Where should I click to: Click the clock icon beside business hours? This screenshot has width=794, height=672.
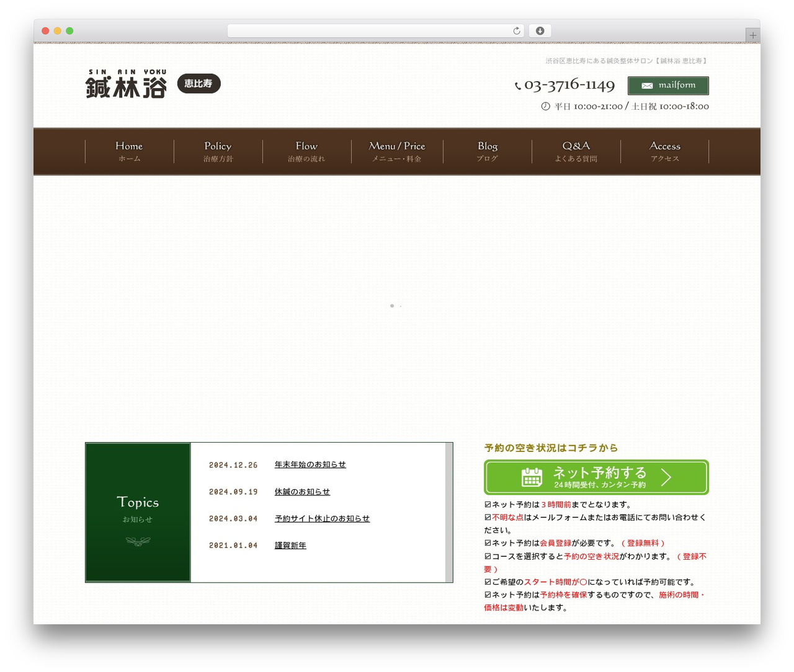(545, 106)
